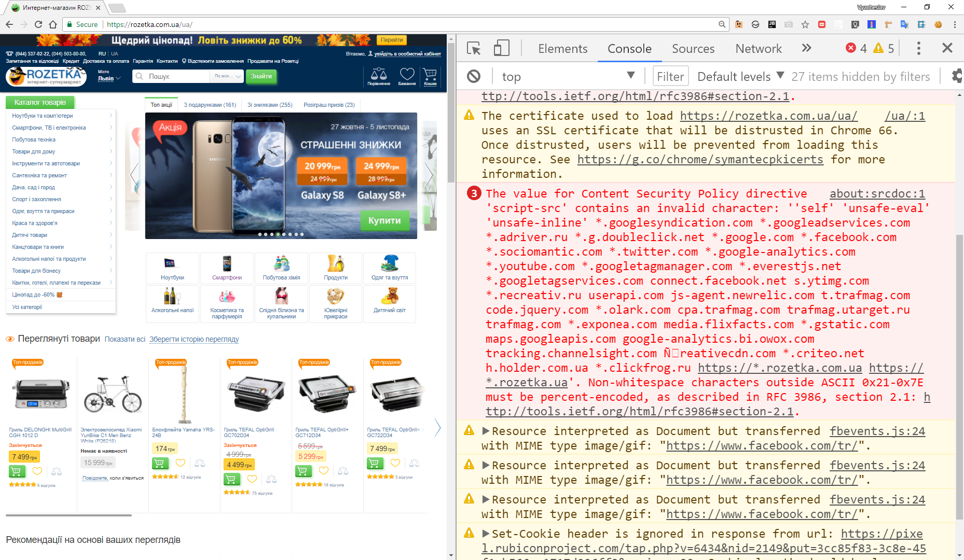Open console settings gear icon
964x560 pixels.
957,76
